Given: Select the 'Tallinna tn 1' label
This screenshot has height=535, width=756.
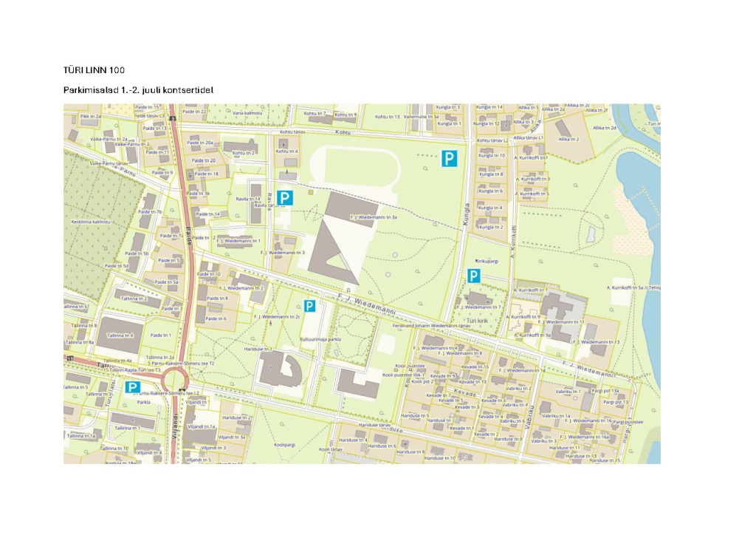Looking at the screenshot, I should point(127,427).
